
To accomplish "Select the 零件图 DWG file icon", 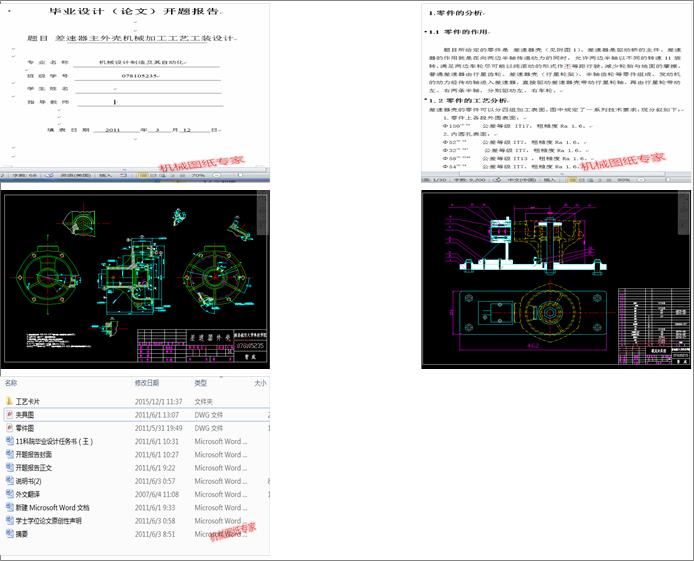I will pos(9,428).
